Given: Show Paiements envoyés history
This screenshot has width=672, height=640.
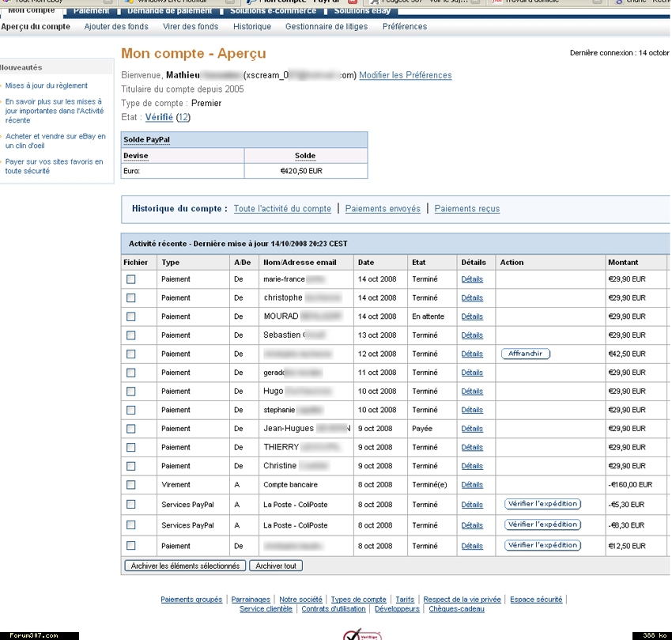Looking at the screenshot, I should 383,209.
